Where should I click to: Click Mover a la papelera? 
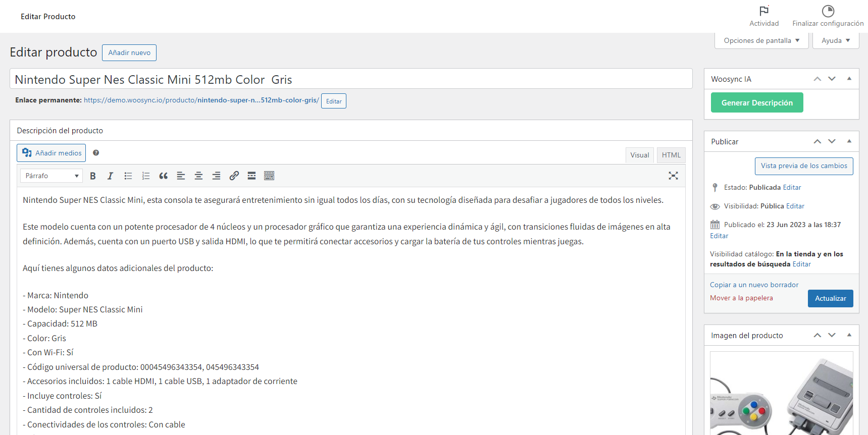tap(741, 298)
